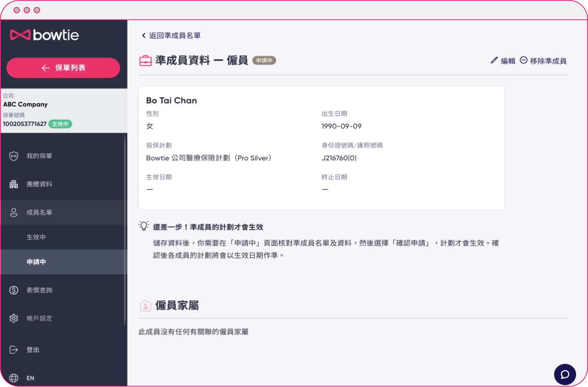Click the 登出 sign-out icon
The height and width of the screenshot is (387, 588).
pos(14,349)
